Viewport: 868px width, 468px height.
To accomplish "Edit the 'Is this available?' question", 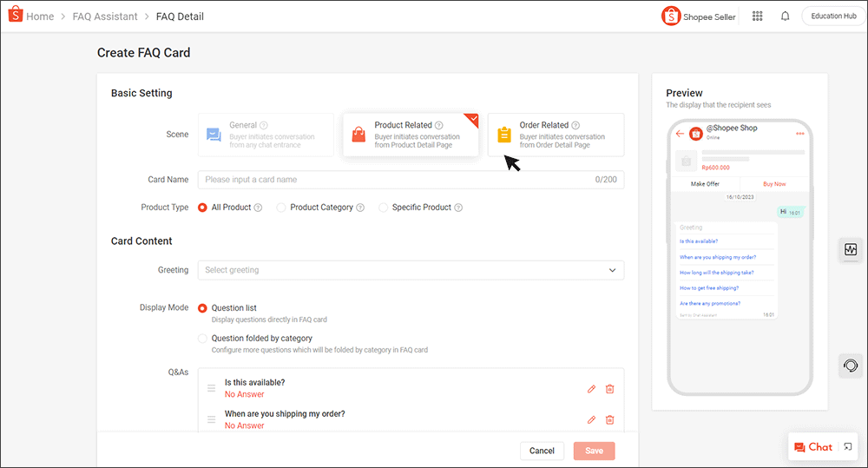I will (x=591, y=389).
